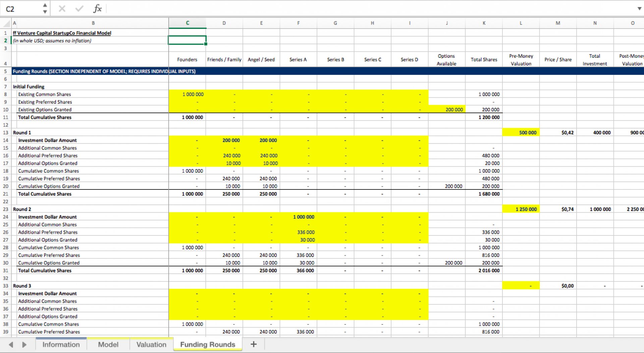
Task: Select the 'Founders' column label cell
Action: point(187,59)
